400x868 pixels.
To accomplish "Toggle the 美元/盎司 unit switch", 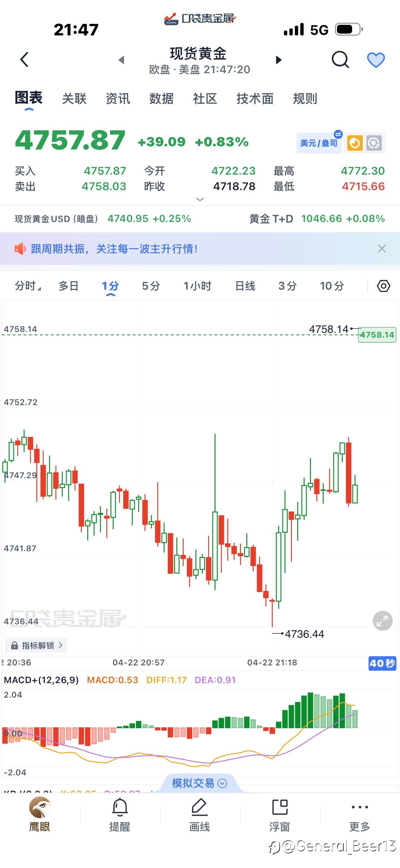I will point(319,143).
